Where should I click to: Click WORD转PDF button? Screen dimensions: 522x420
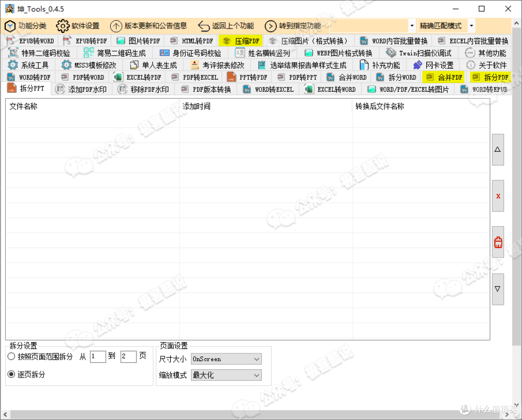click(29, 77)
